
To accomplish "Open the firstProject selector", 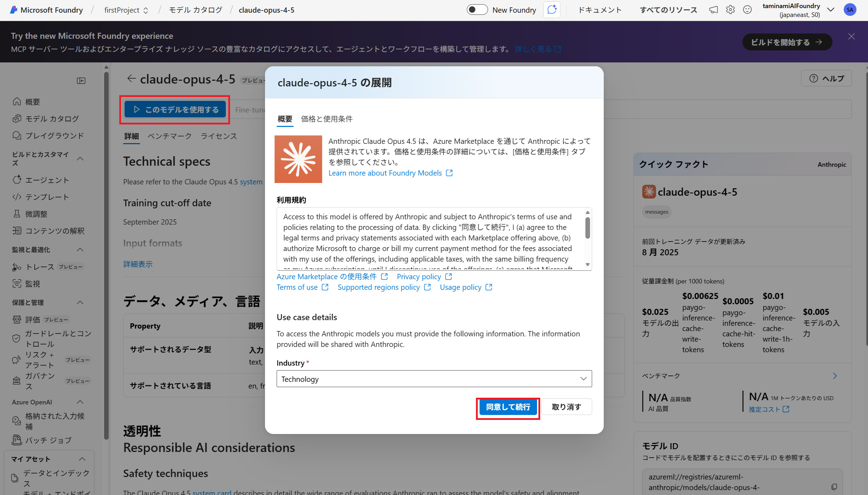I will [x=126, y=10].
